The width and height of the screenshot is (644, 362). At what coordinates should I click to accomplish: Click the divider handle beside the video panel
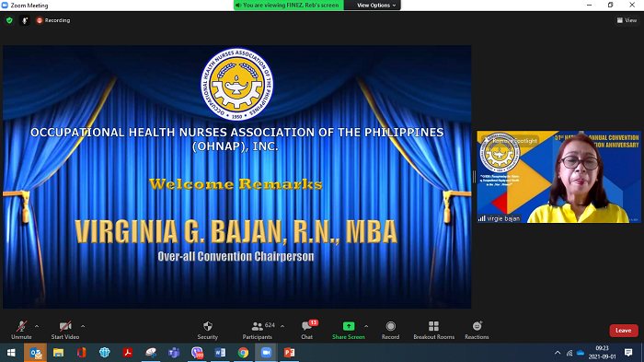click(474, 177)
